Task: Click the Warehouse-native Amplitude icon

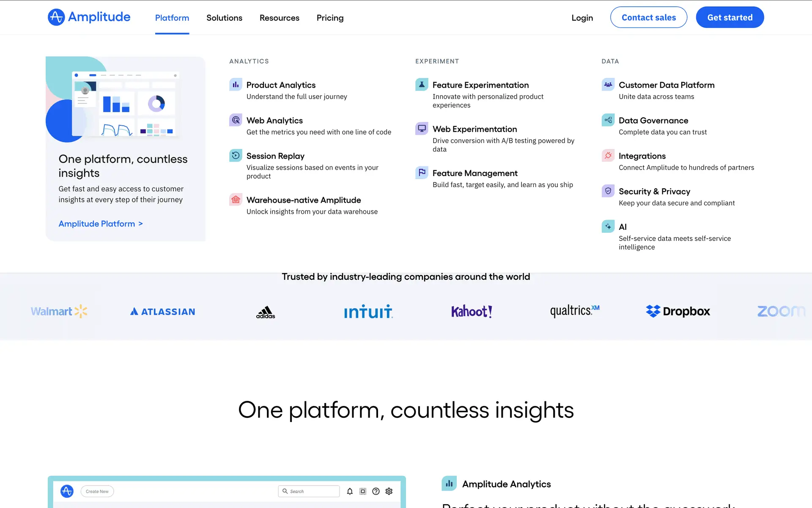Action: [x=236, y=200]
